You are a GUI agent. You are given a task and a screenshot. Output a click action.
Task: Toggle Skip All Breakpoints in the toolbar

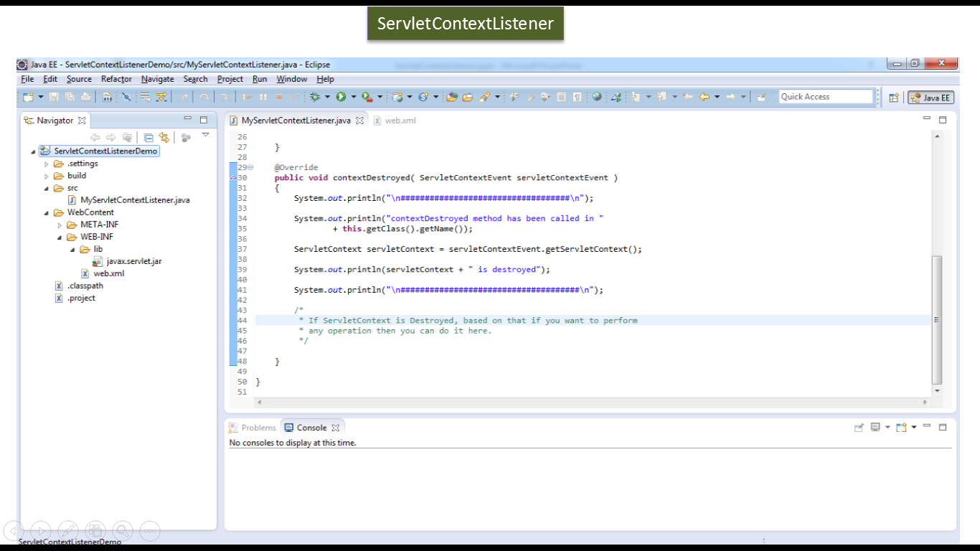click(126, 95)
